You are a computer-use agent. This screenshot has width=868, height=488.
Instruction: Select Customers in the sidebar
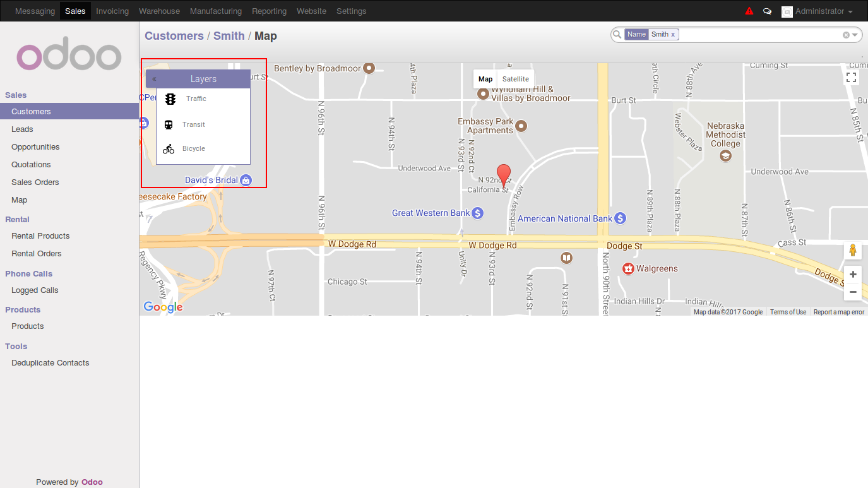click(x=69, y=112)
